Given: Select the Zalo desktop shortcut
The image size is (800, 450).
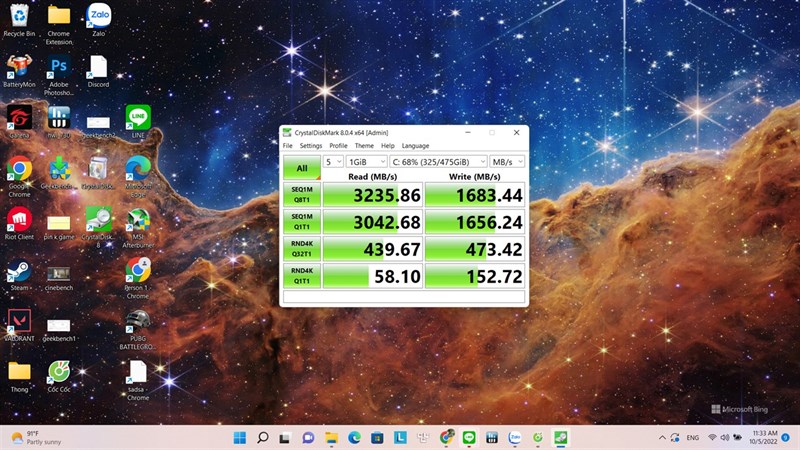Looking at the screenshot, I should pyautogui.click(x=98, y=20).
